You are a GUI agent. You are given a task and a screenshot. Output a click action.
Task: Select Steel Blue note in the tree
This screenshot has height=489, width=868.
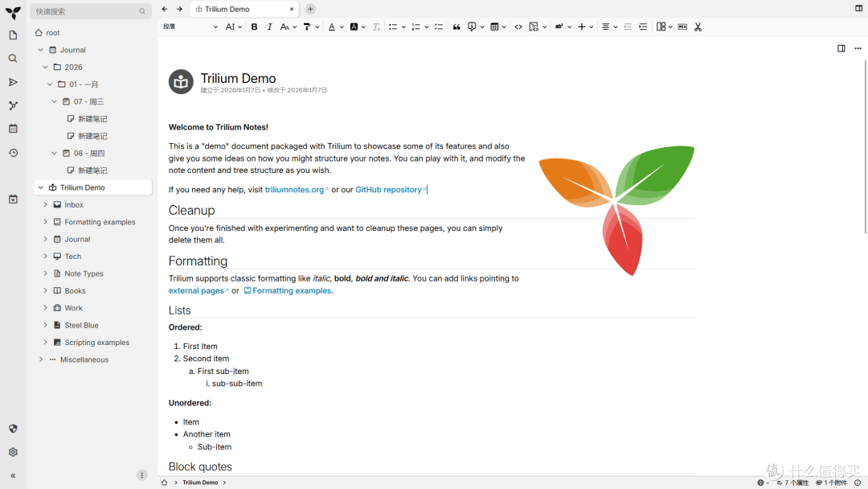click(81, 325)
